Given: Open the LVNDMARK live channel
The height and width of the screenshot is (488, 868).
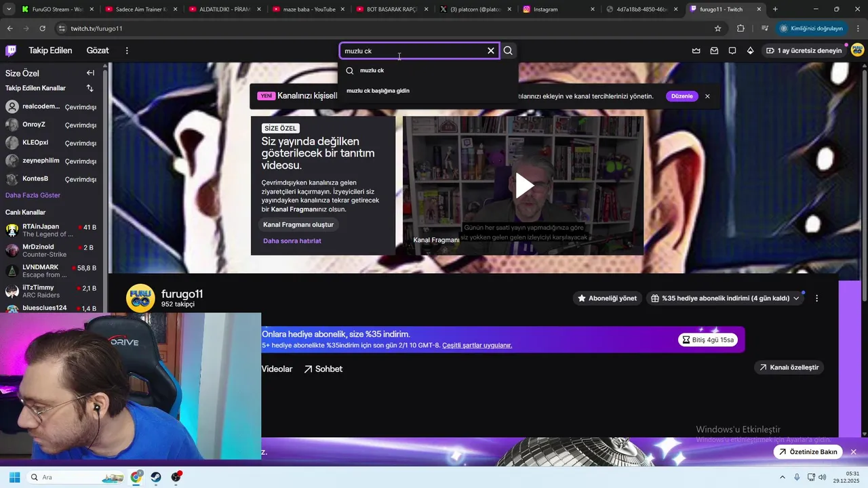Looking at the screenshot, I should pos(52,271).
